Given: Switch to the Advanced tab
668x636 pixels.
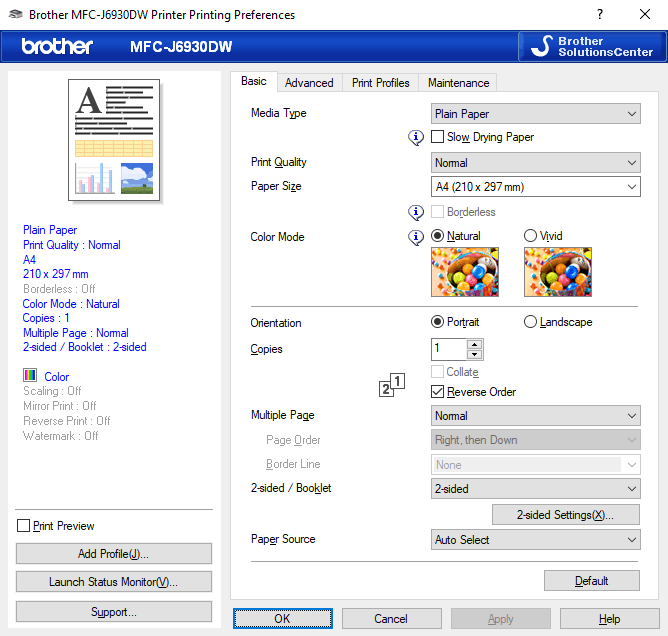Looking at the screenshot, I should pyautogui.click(x=309, y=83).
